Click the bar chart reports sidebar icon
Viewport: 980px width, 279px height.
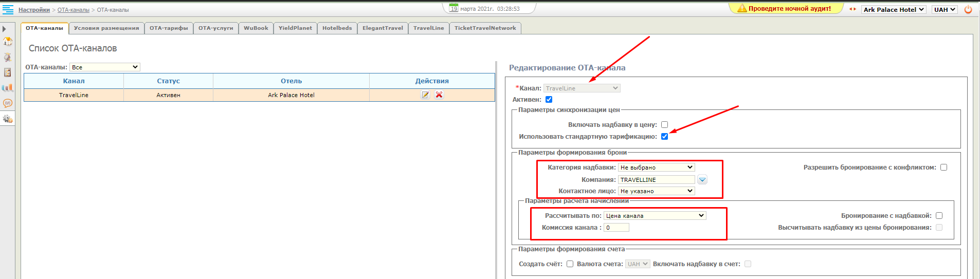[8, 88]
